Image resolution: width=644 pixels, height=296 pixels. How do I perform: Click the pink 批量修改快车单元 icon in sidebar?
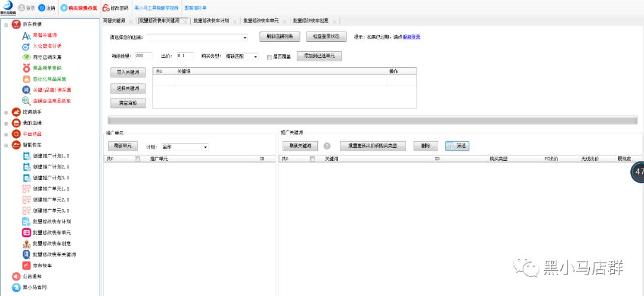[27, 232]
